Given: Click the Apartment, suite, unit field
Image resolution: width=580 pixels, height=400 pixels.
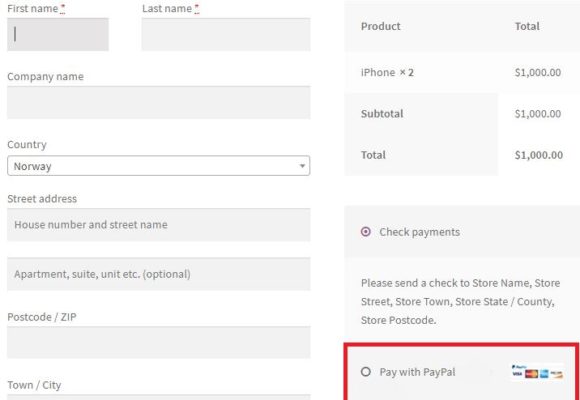Looking at the screenshot, I should point(158,274).
